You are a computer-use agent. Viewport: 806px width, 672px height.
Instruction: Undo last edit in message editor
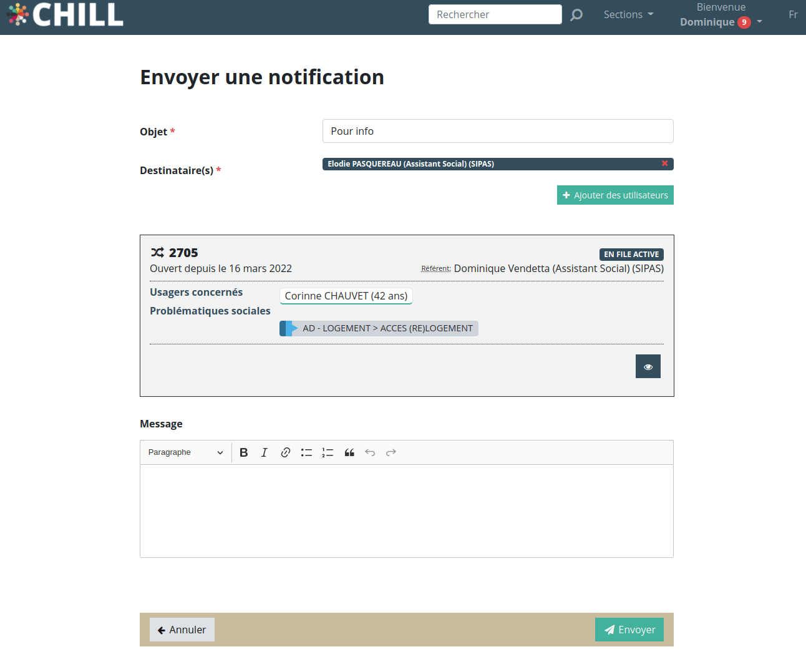pos(370,452)
